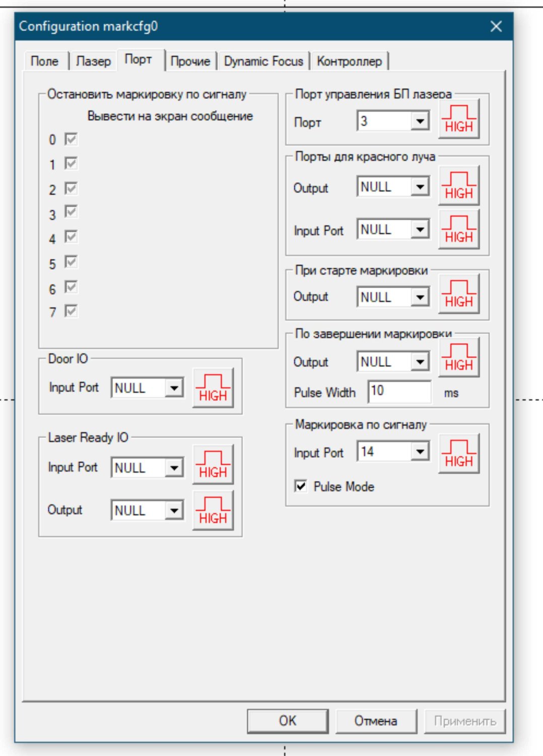543x756 pixels.
Task: Toggle HIGH icon for Laser Ready Output
Action: point(213,511)
